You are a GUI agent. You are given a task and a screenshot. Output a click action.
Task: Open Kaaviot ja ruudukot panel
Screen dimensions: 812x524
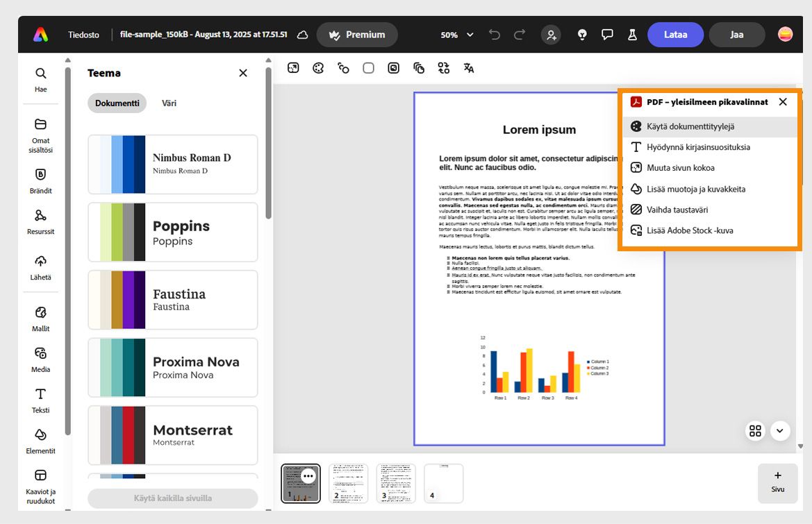pyautogui.click(x=40, y=487)
